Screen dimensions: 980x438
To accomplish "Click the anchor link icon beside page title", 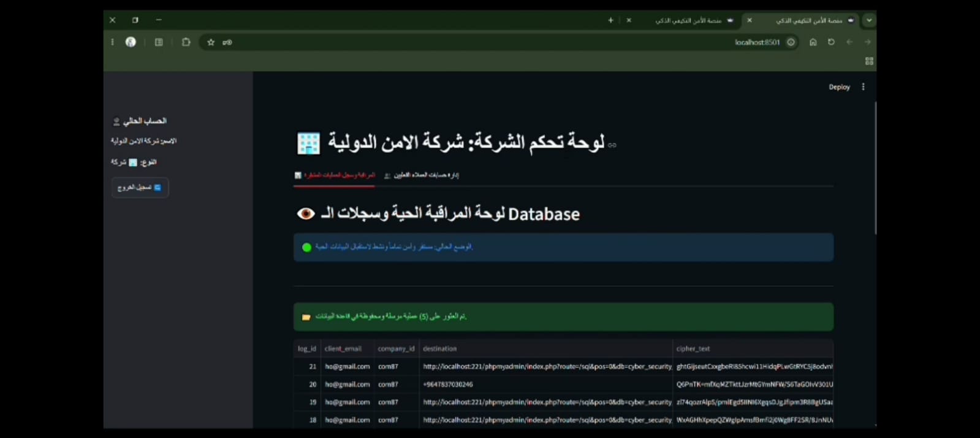I will 612,145.
